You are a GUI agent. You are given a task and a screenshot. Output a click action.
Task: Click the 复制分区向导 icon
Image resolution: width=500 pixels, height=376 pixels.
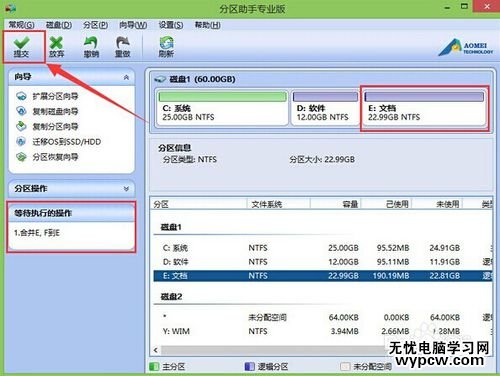[21, 126]
